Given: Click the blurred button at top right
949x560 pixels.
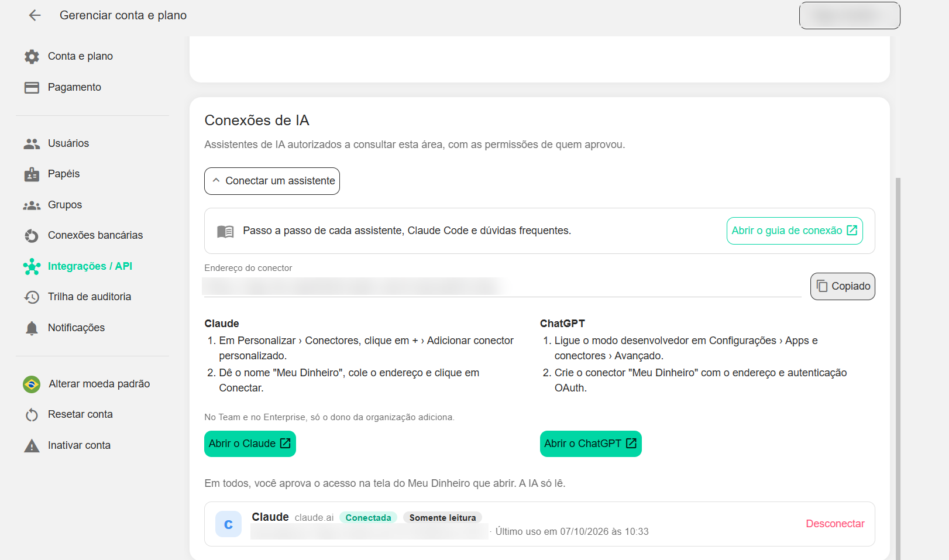Looking at the screenshot, I should 850,16.
